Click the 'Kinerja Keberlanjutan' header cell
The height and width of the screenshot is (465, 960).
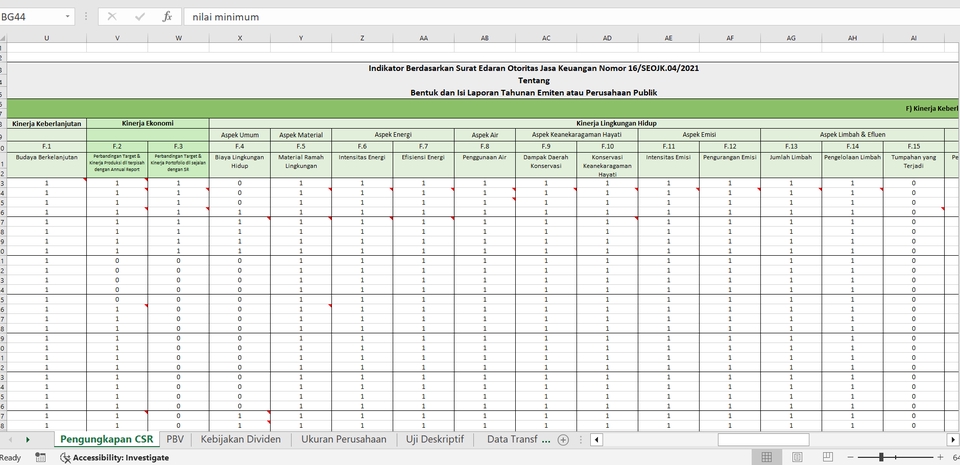[x=47, y=124]
